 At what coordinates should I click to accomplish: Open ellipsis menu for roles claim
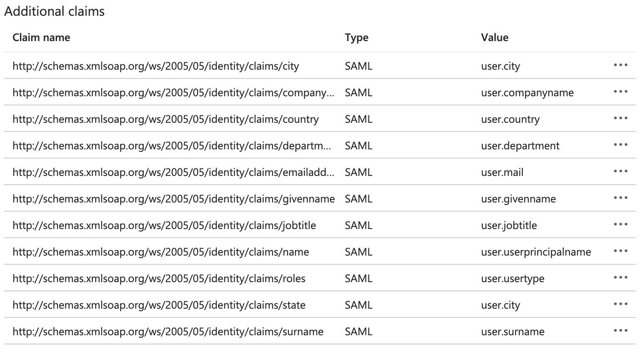point(620,278)
